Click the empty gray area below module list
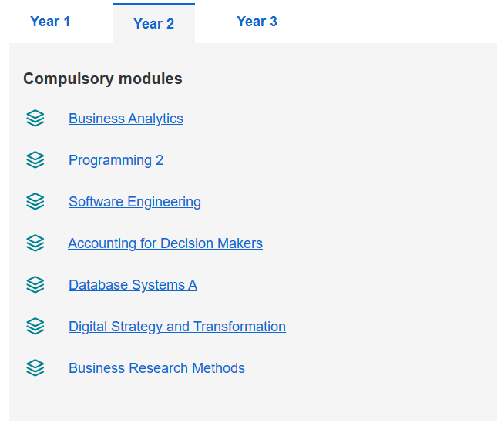The image size is (504, 426). 254,401
